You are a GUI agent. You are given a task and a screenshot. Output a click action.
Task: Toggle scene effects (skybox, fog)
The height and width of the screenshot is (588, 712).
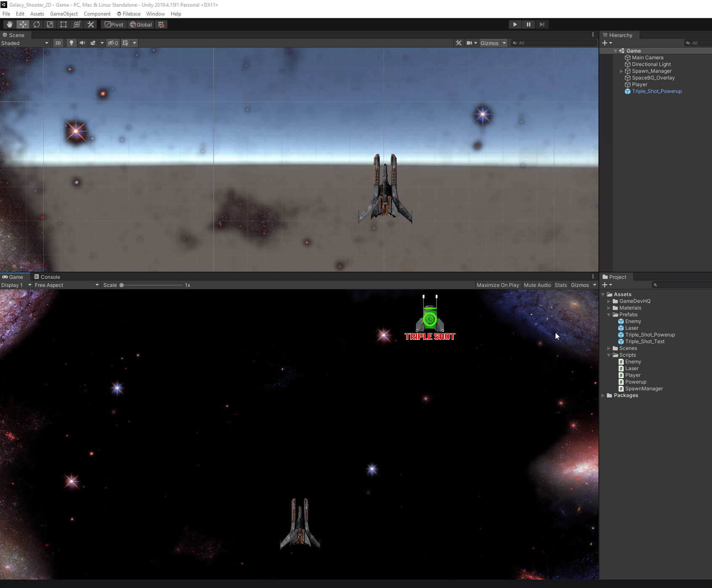coord(93,43)
